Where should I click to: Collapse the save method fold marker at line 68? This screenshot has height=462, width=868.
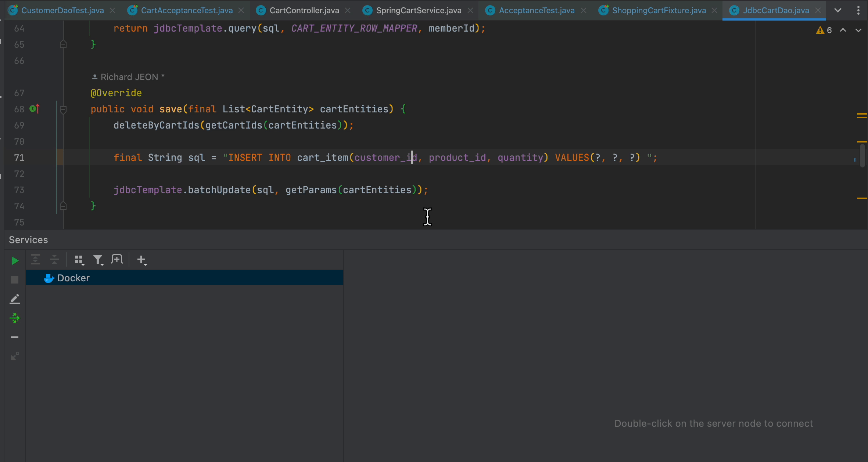pos(63,109)
